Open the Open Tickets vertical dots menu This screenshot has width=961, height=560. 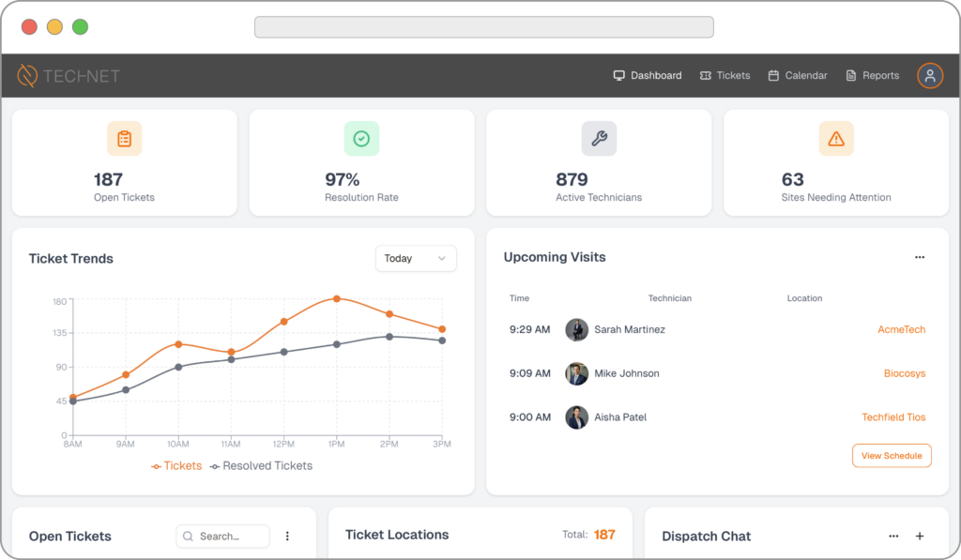click(x=287, y=537)
